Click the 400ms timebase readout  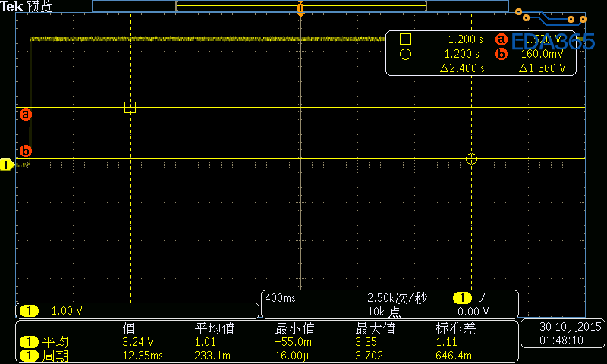280,298
